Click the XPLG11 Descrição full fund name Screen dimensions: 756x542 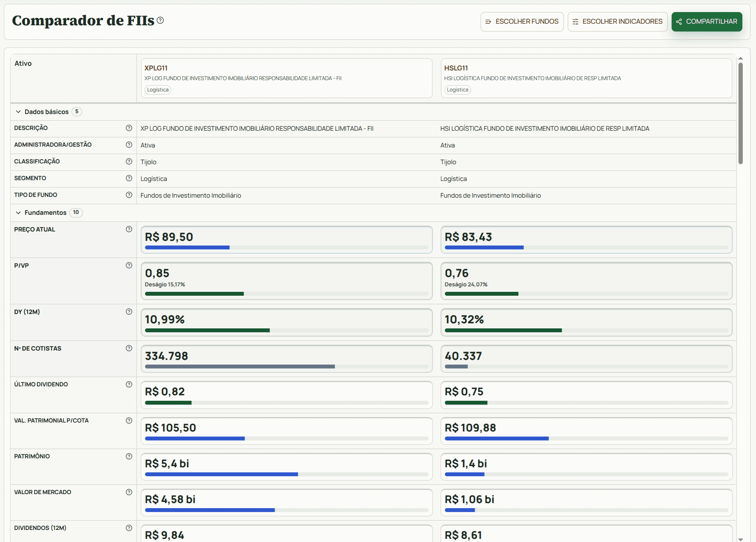[257, 129]
